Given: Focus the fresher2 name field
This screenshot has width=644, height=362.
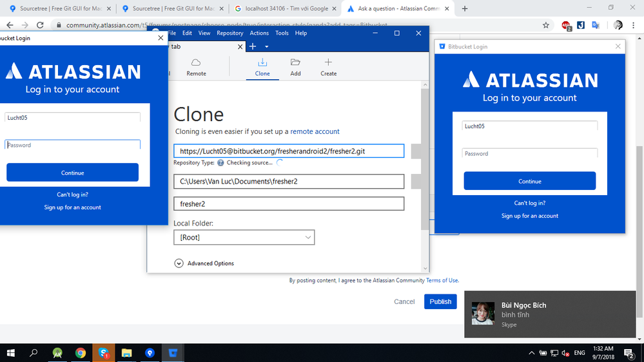Looking at the screenshot, I should pos(289,204).
